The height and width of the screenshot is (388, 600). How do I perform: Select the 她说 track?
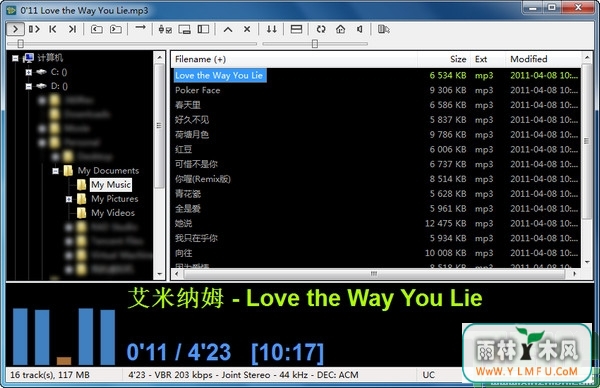click(x=184, y=223)
